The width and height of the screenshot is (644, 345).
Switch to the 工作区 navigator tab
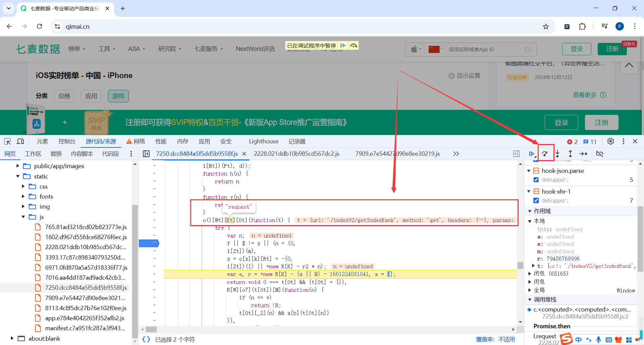[33, 154]
